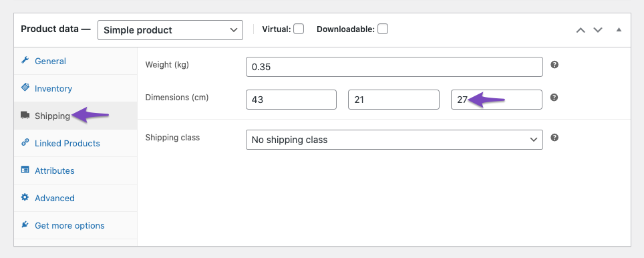Screen dimensions: 644x258
Task: Show help tooltip for Weight field
Action: point(554,64)
